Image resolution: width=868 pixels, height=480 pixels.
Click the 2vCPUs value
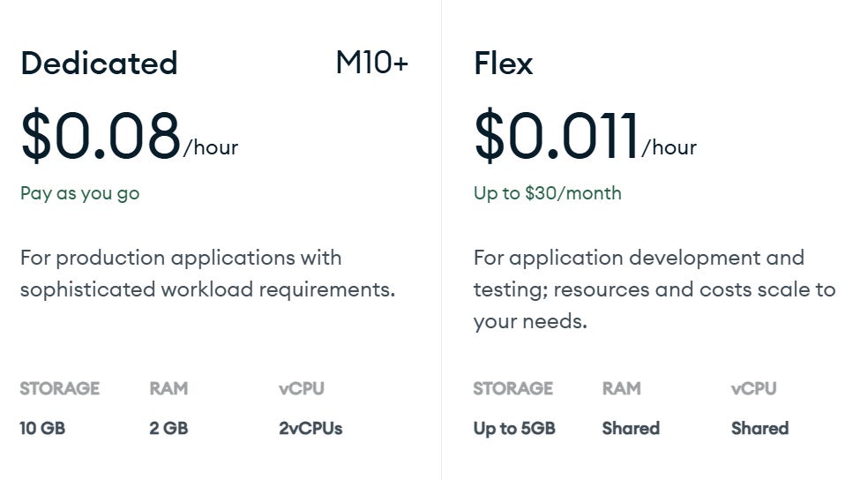311,429
